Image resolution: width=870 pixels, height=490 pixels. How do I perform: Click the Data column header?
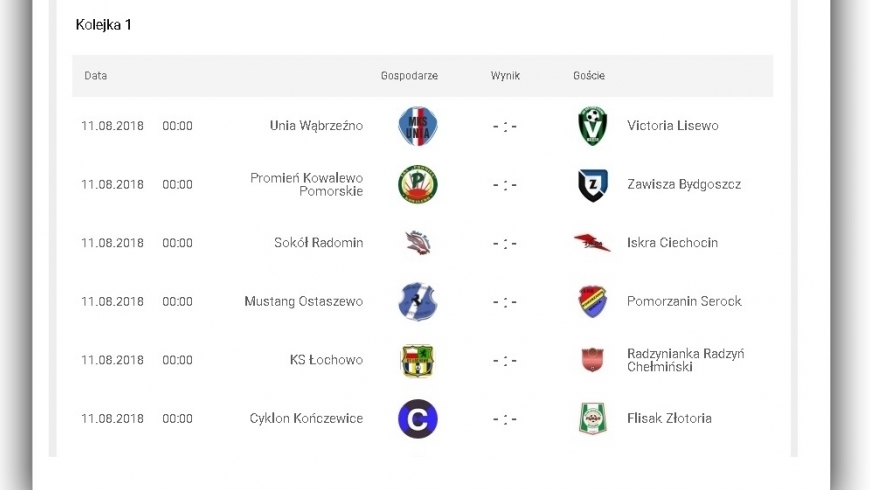[95, 76]
